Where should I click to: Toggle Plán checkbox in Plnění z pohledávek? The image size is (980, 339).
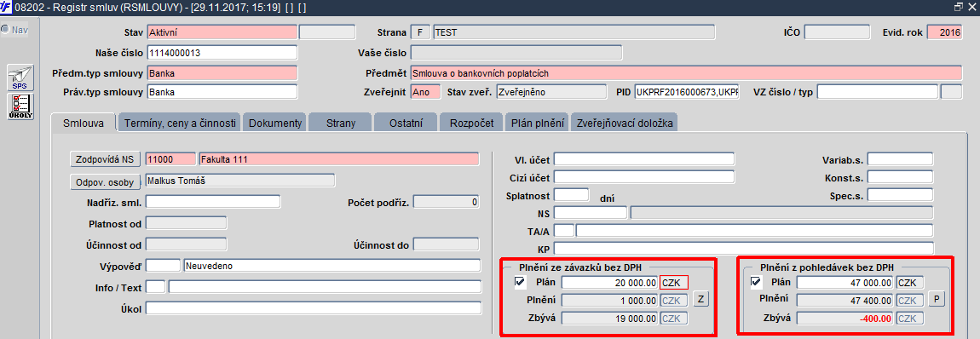(x=755, y=282)
